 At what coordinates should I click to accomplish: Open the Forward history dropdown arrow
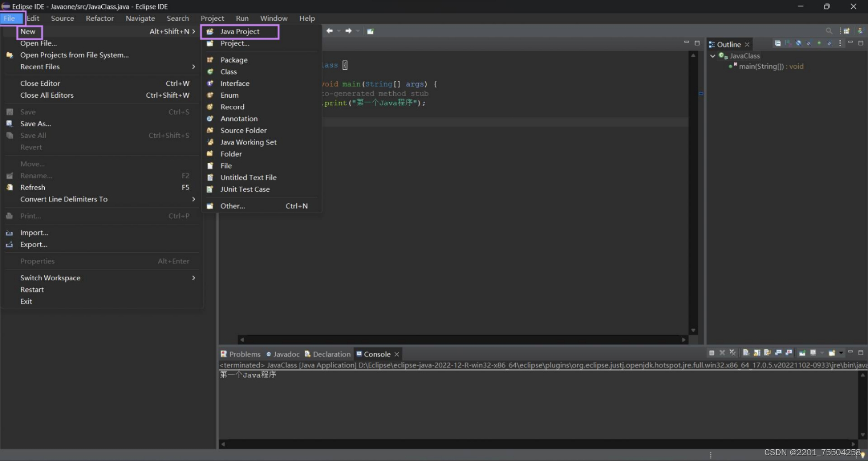tap(358, 31)
